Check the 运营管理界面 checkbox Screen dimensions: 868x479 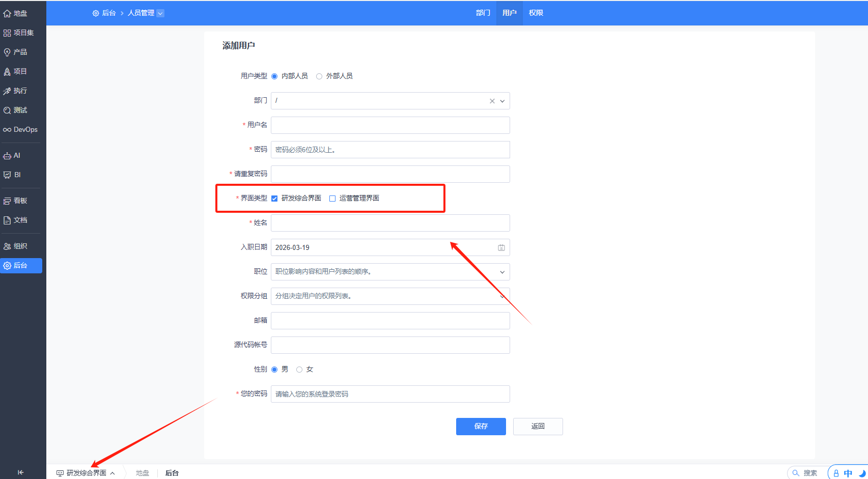[332, 199]
